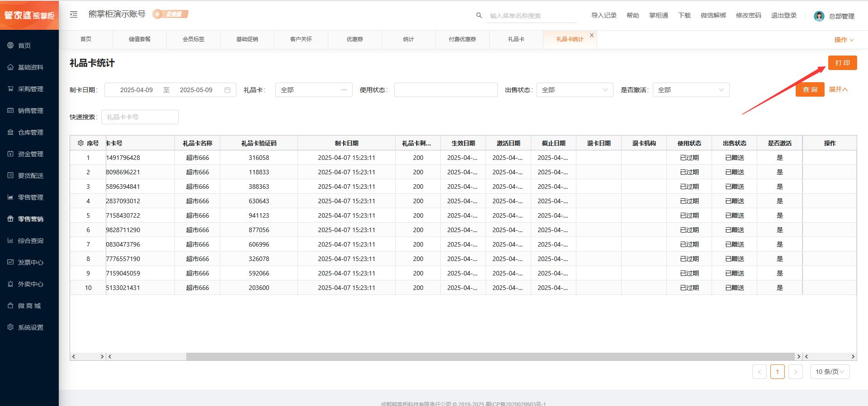This screenshot has height=406, width=868.
Task: Click the 仓库管理 warehouse icon
Action: click(10, 132)
